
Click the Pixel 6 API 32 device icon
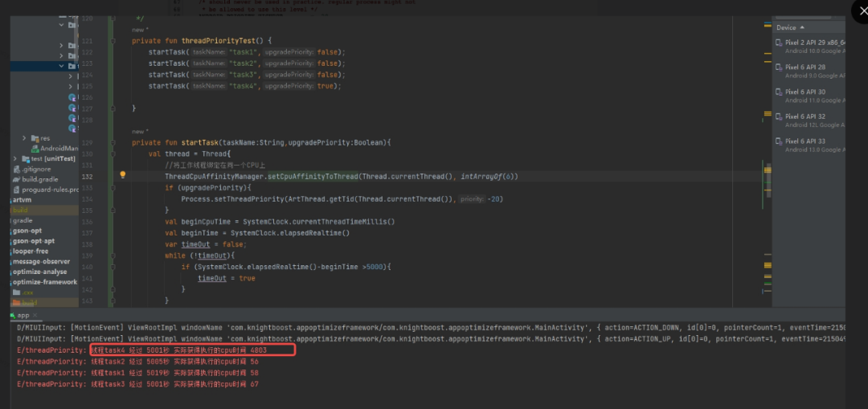[x=779, y=117]
